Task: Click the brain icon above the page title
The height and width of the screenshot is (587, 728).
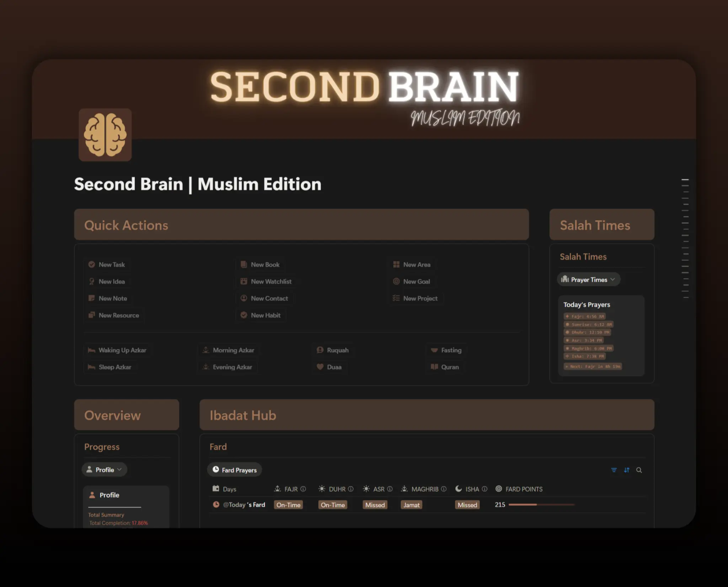Action: pyautogui.click(x=105, y=135)
